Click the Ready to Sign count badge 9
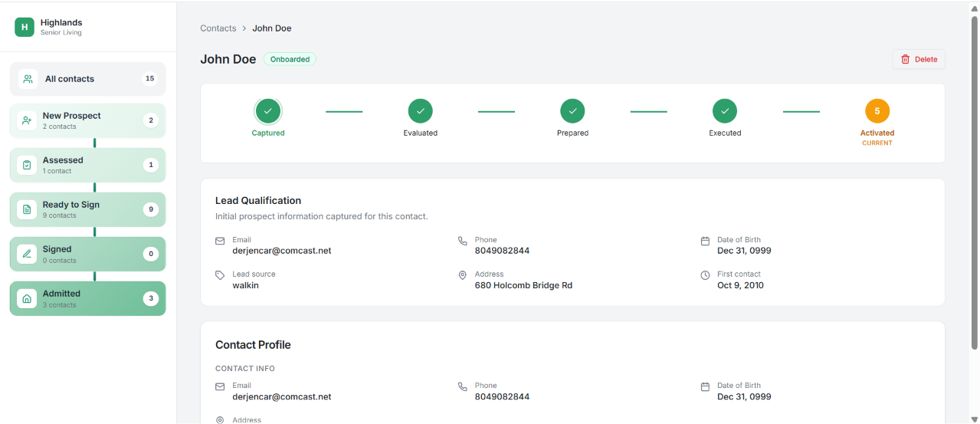This screenshot has height=424, width=980. click(x=151, y=209)
